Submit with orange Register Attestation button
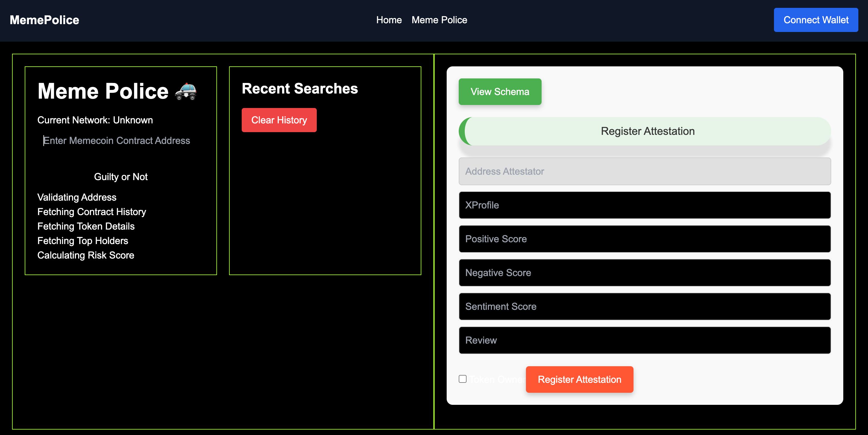 coord(579,379)
